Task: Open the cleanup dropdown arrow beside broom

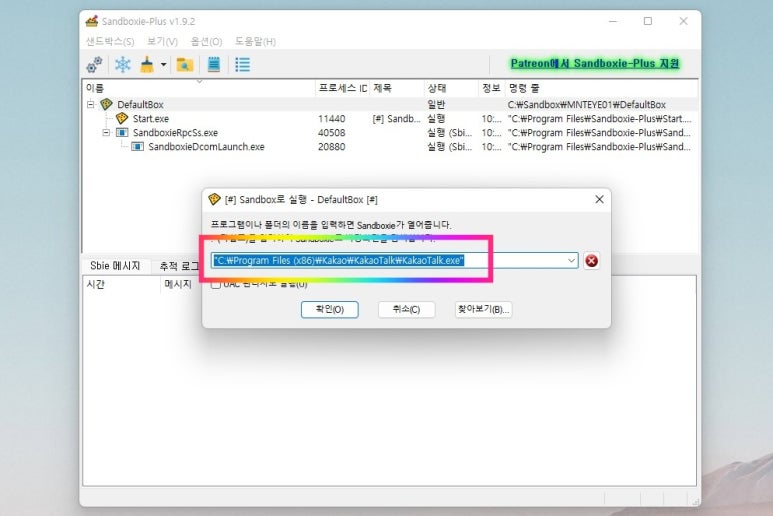Action: (x=163, y=65)
